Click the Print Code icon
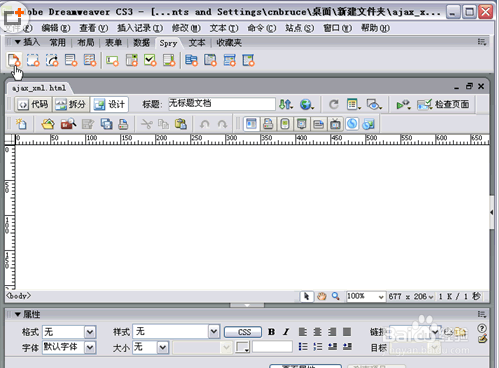The height and width of the screenshot is (368, 499). (x=123, y=124)
